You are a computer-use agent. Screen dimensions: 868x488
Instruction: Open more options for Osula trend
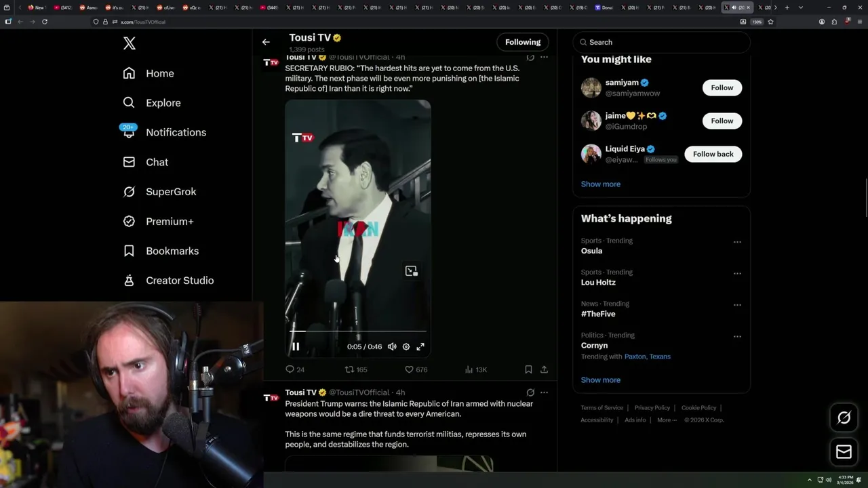click(x=737, y=242)
